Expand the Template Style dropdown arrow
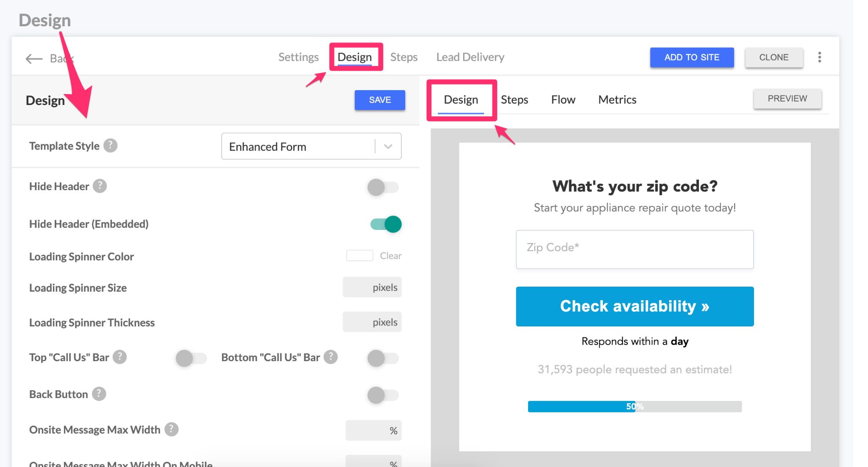Image resolution: width=868 pixels, height=467 pixels. 388,146
